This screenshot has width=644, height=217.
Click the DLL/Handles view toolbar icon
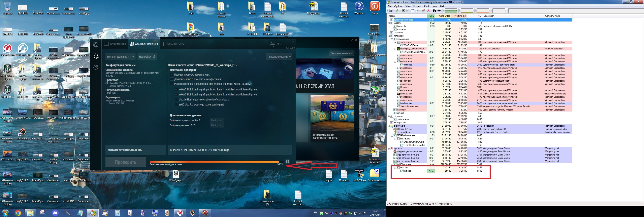coord(417,11)
